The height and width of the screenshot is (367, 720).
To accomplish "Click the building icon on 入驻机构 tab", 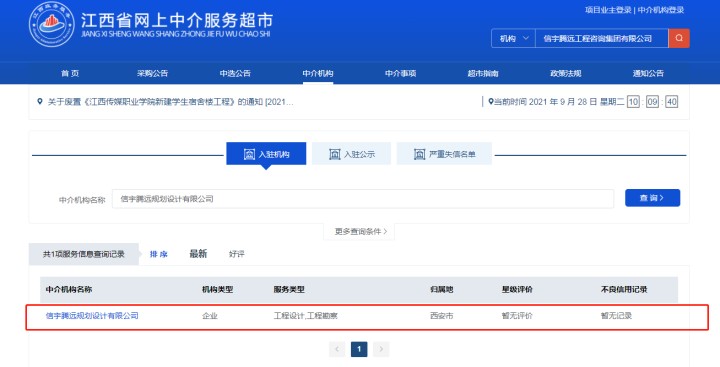I will tap(249, 154).
